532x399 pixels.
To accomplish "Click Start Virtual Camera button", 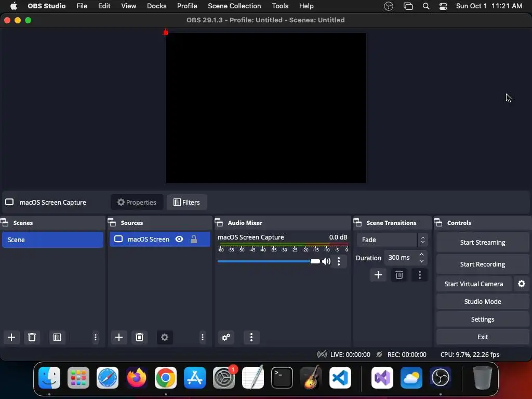I will (474, 284).
